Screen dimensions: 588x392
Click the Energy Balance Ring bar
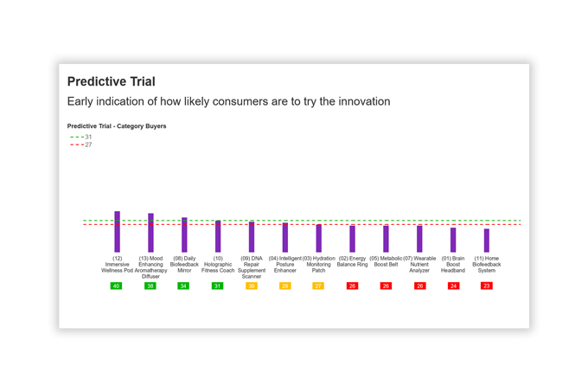(352, 239)
